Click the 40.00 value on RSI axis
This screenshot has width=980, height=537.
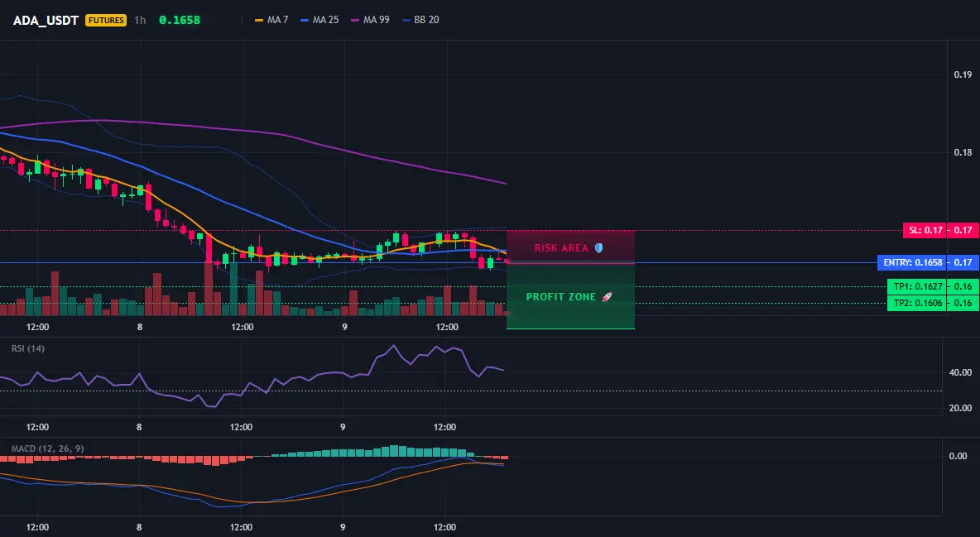point(960,372)
